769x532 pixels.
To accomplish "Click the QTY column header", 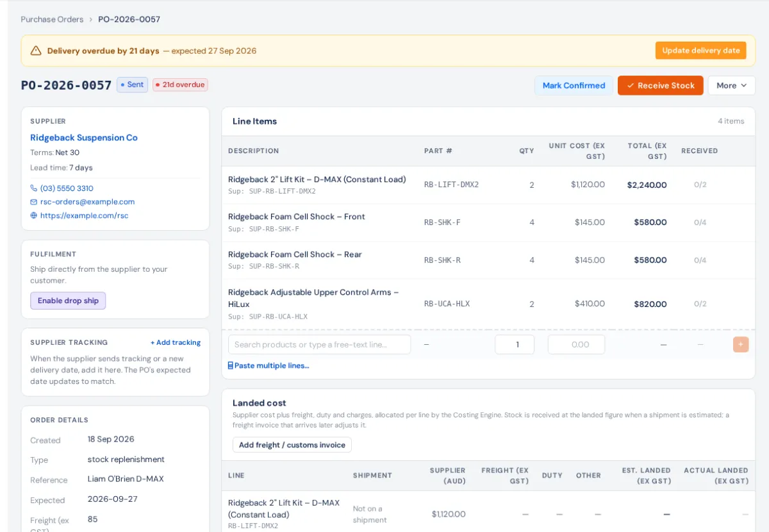I will (x=526, y=151).
